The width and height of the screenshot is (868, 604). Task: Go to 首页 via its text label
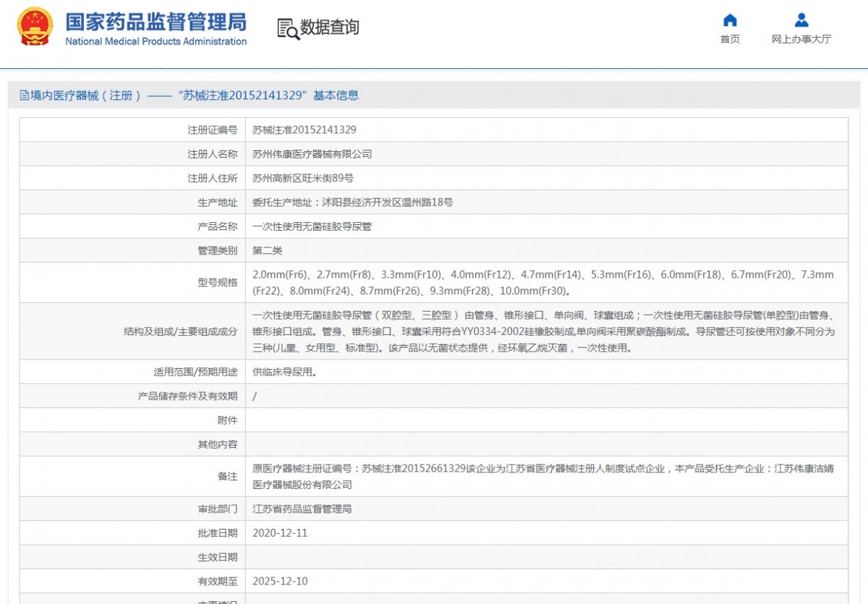point(730,40)
